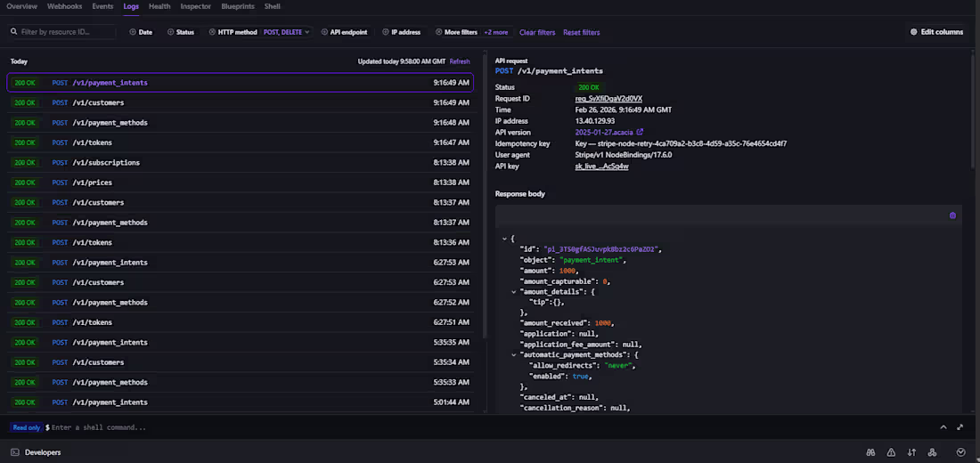Add the Status filter via plus icon
Viewport: 980px width, 463px height.
[171, 32]
